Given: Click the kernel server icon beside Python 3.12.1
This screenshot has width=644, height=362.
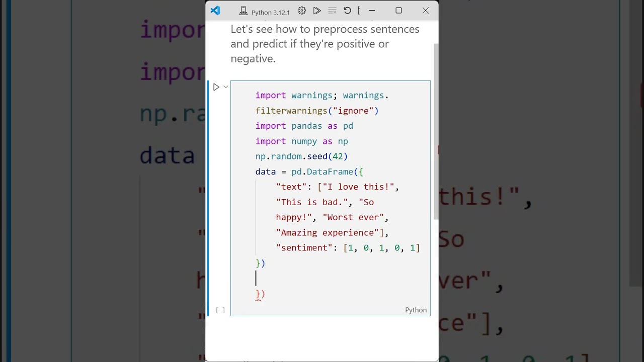Looking at the screenshot, I should point(244,11).
